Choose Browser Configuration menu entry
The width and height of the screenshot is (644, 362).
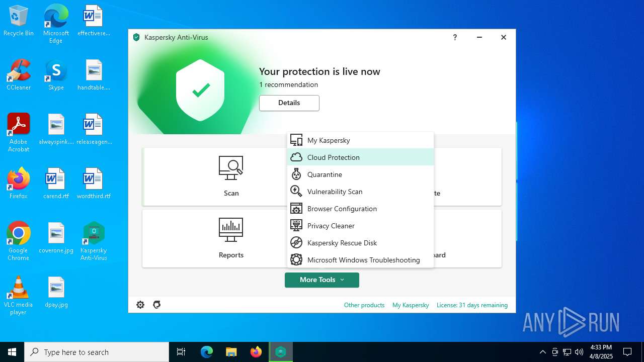point(360,209)
